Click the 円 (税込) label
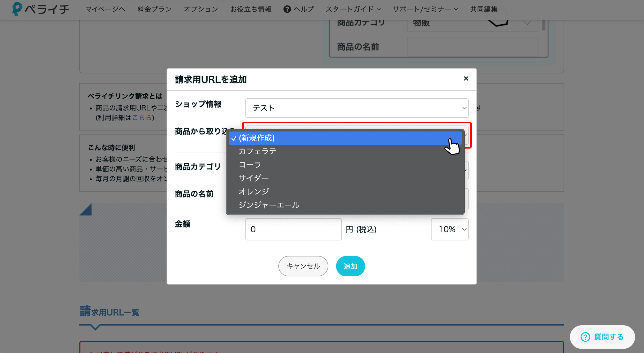 point(361,229)
